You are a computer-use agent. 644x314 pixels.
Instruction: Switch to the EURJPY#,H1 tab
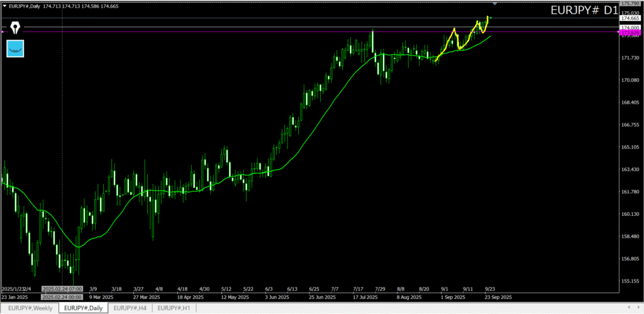click(x=174, y=308)
